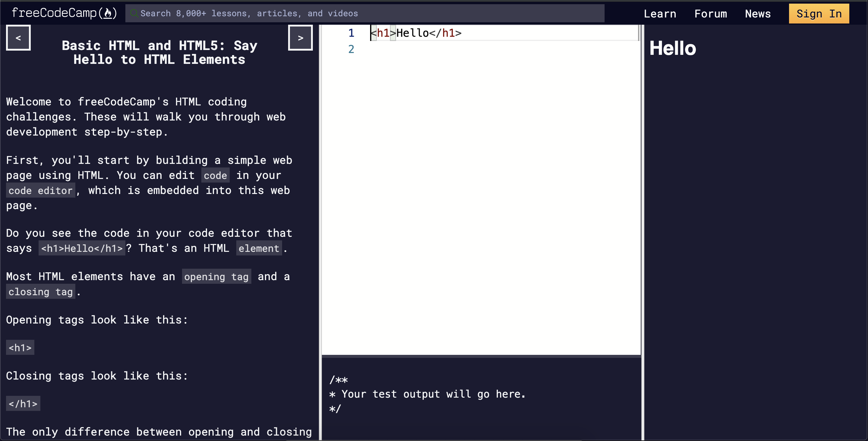Image resolution: width=868 pixels, height=441 pixels.
Task: Click the 'opening tag' inline code
Action: (x=216, y=277)
